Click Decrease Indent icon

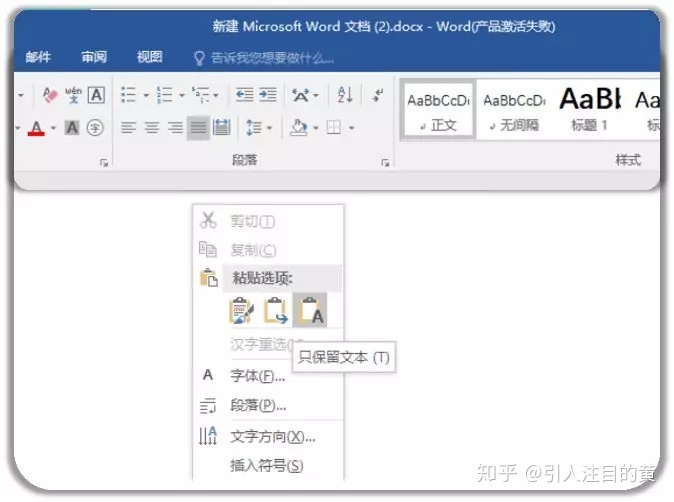click(x=245, y=95)
